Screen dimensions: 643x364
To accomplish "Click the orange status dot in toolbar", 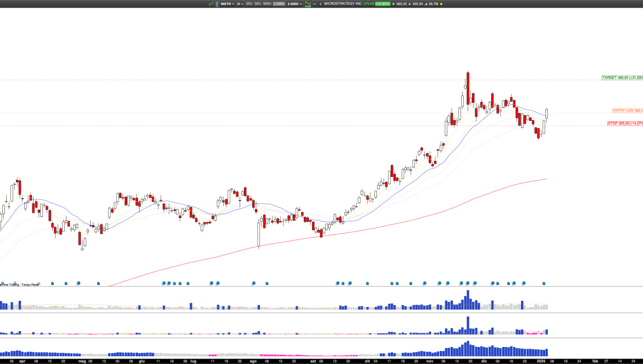I will [x=441, y=4].
